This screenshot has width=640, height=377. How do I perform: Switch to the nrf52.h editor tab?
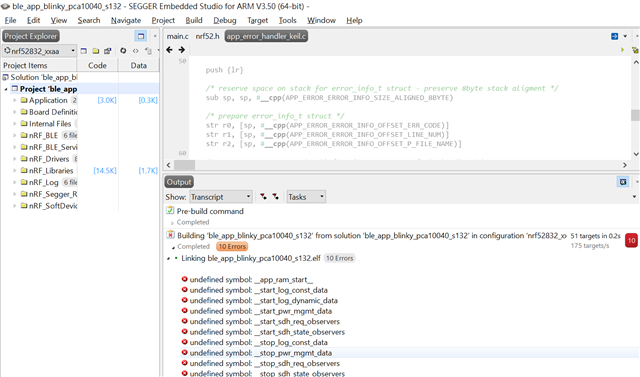pyautogui.click(x=207, y=36)
